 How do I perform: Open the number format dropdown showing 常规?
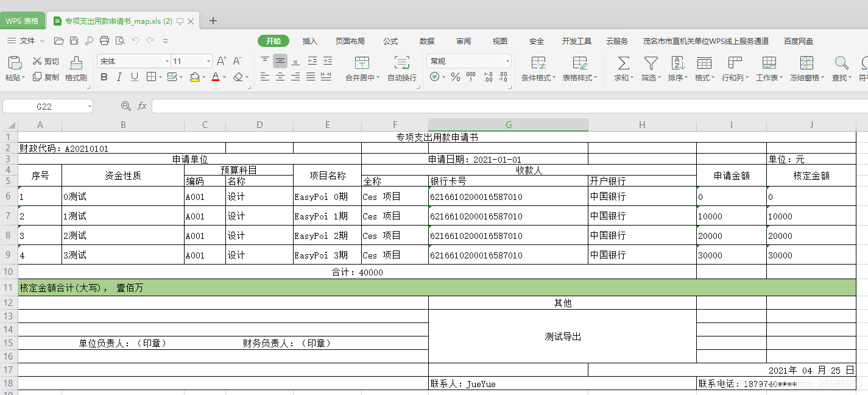tap(507, 61)
